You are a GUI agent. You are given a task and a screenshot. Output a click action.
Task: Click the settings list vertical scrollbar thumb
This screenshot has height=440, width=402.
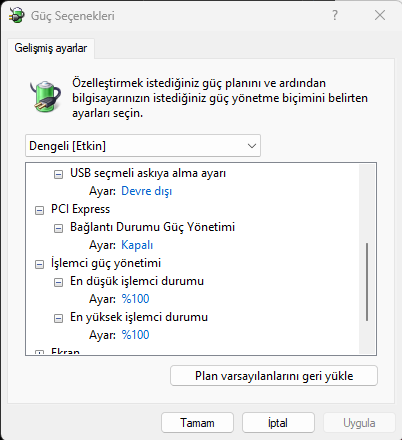pyautogui.click(x=367, y=282)
